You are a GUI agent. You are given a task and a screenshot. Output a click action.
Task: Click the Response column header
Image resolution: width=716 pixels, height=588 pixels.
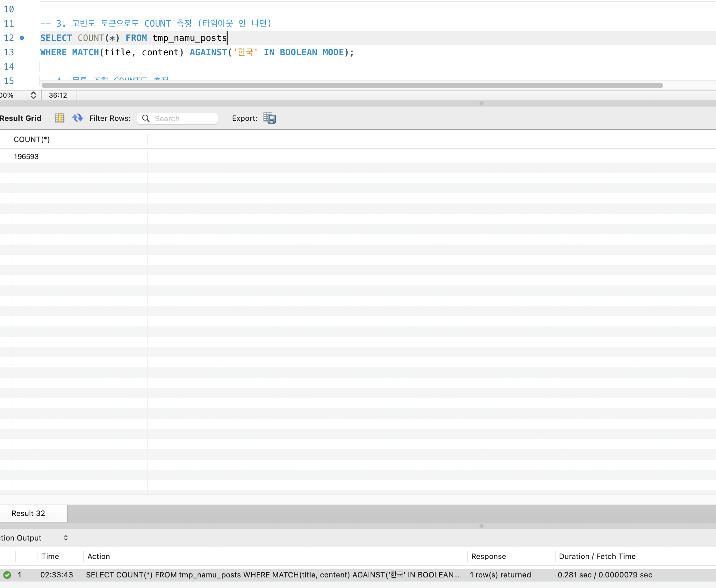(x=488, y=557)
